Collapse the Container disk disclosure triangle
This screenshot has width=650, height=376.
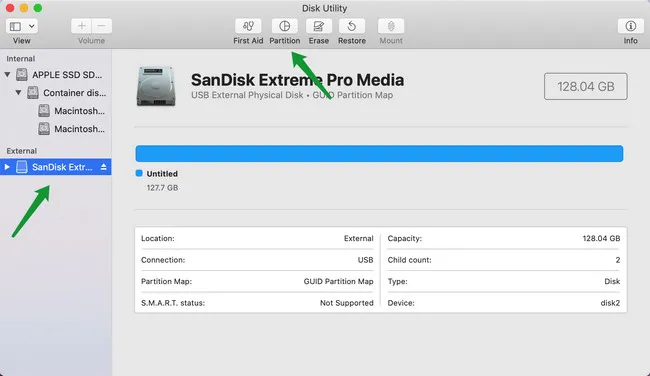coord(18,92)
